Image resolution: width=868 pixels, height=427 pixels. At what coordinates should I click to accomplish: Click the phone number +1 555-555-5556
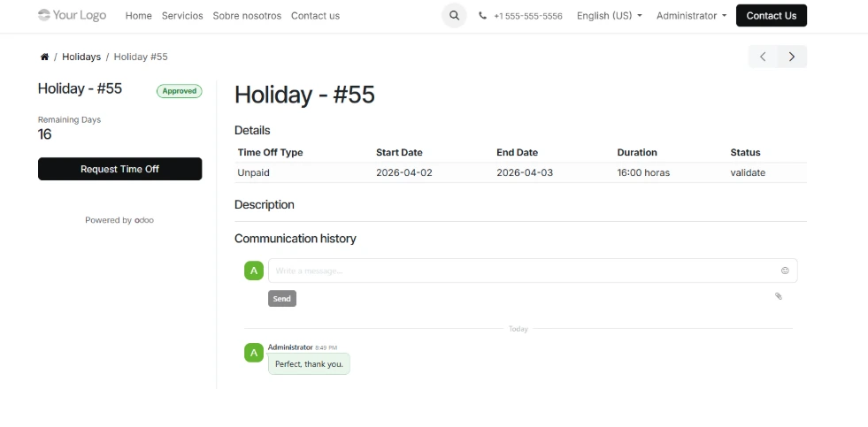tap(527, 16)
